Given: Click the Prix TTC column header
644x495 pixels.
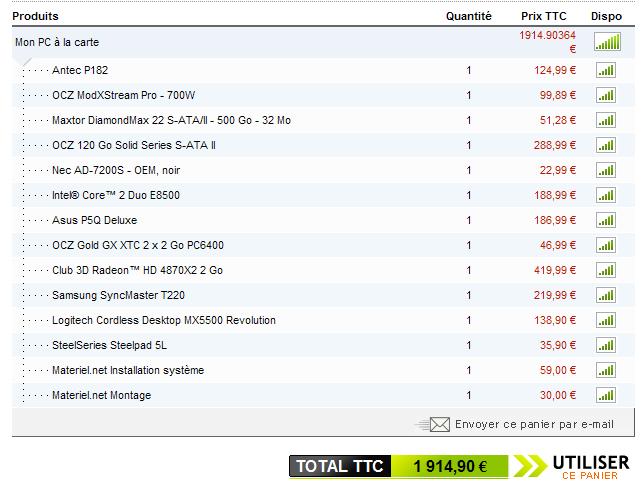Looking at the screenshot, I should 543,16.
